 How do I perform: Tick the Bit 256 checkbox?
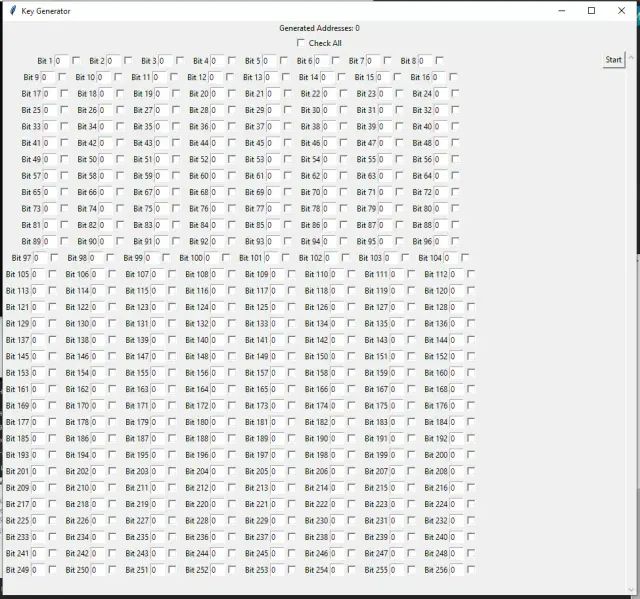tap(471, 569)
